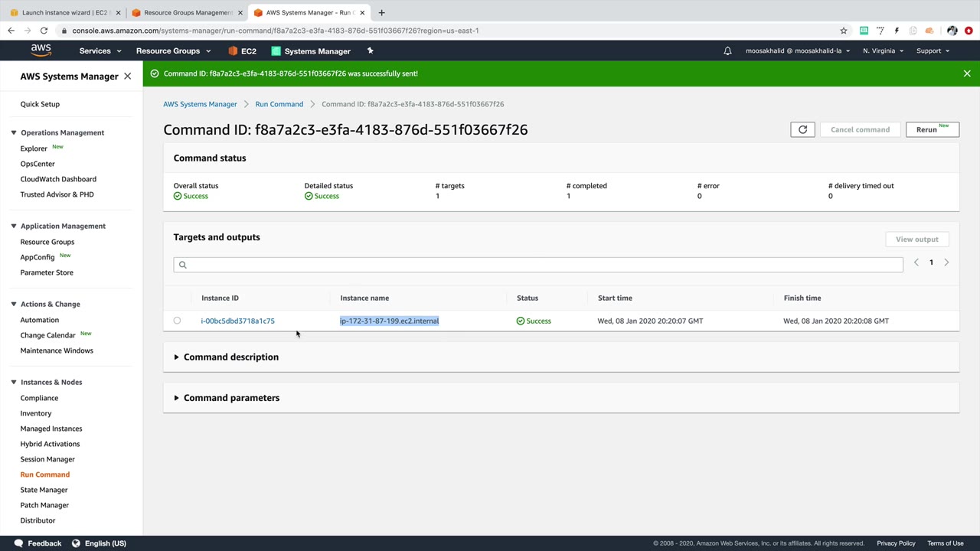Open instance ID link i-00bc5dbd3718a1c75
980x551 pixels.
(237, 321)
